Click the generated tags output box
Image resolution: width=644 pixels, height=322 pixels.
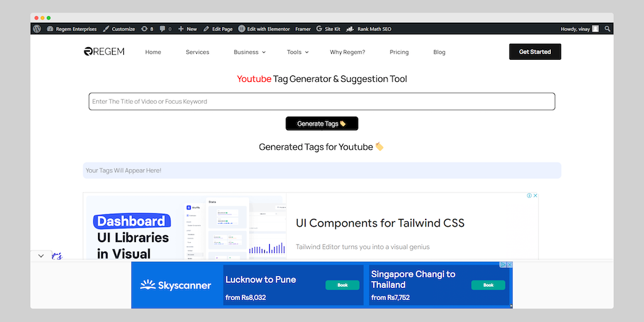tap(322, 170)
